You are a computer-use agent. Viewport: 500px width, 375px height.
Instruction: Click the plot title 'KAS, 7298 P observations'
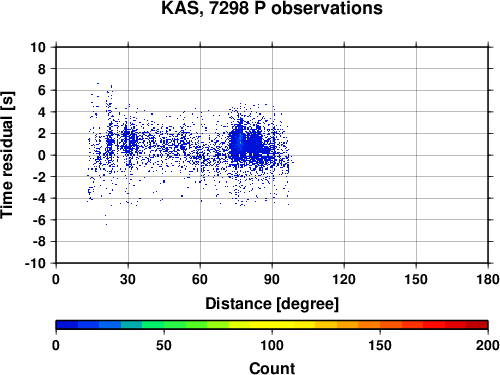[272, 8]
